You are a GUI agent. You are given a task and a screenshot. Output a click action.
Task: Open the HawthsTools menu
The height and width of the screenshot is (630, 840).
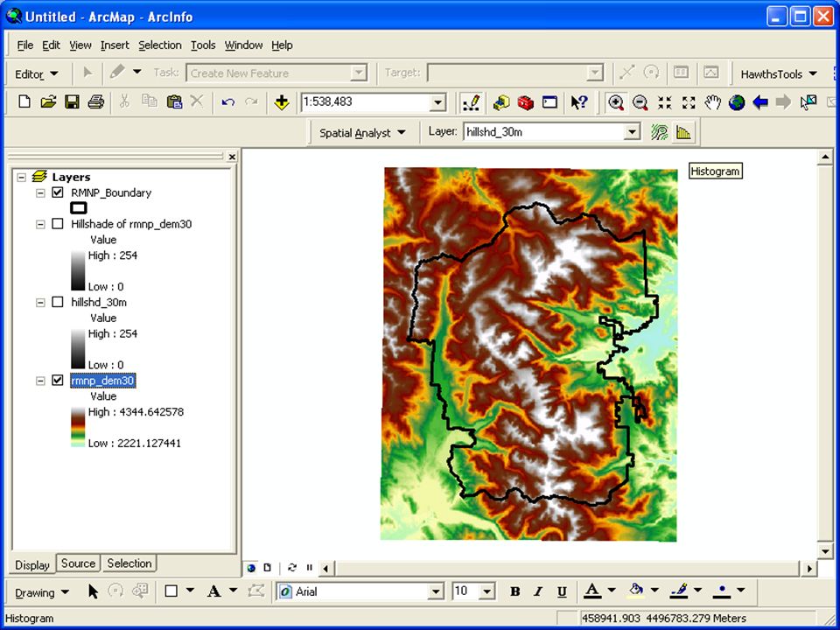click(x=779, y=73)
